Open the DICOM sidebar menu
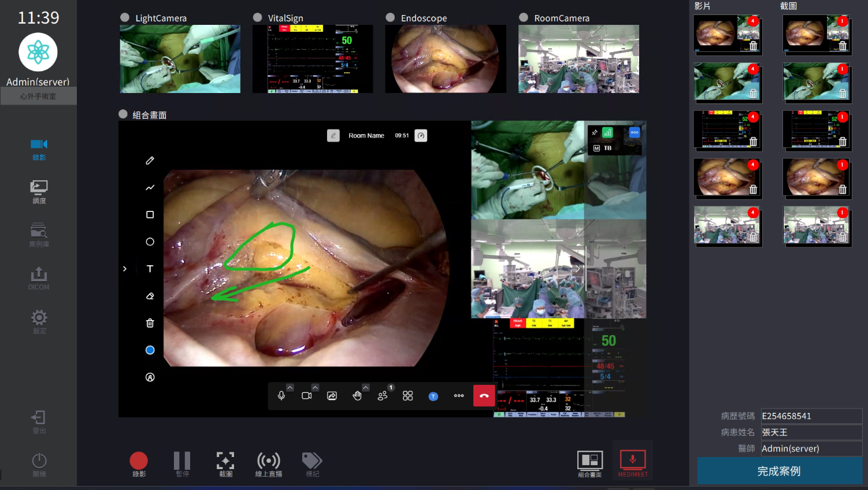This screenshot has height=490, width=868. click(x=39, y=278)
